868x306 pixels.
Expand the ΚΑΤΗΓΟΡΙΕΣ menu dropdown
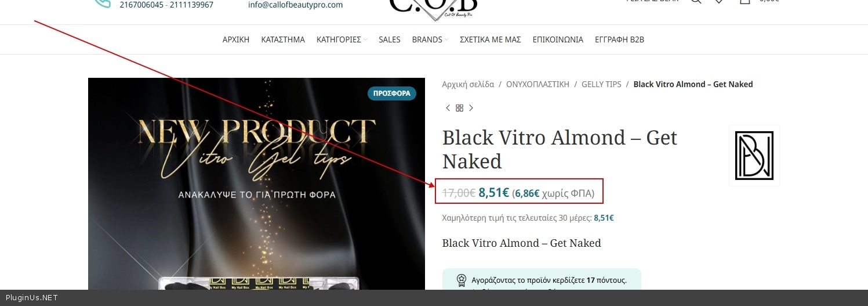click(x=342, y=39)
